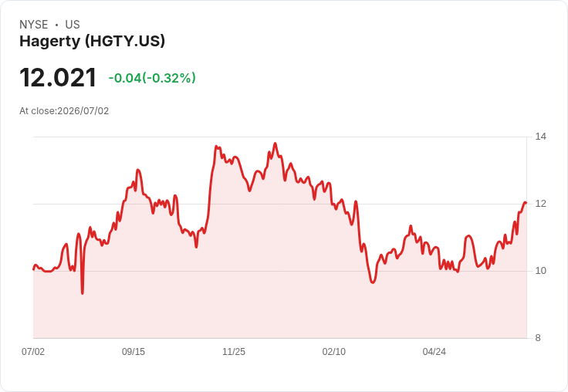Click the NYSE exchange label
The image size is (568, 392).
click(34, 25)
